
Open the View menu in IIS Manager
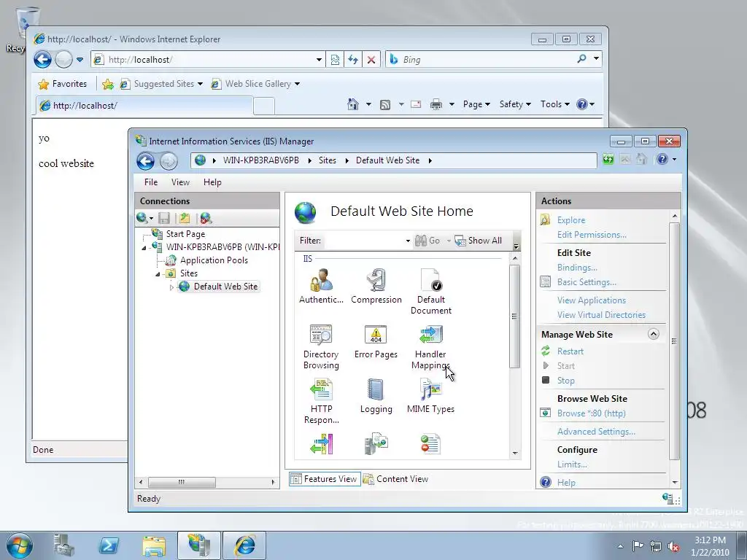(x=181, y=182)
